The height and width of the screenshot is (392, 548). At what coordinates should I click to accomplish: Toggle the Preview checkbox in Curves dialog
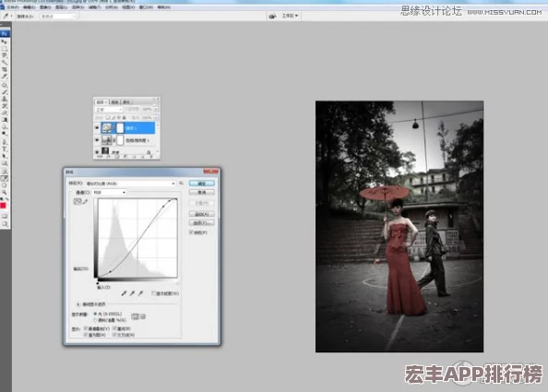pos(191,232)
